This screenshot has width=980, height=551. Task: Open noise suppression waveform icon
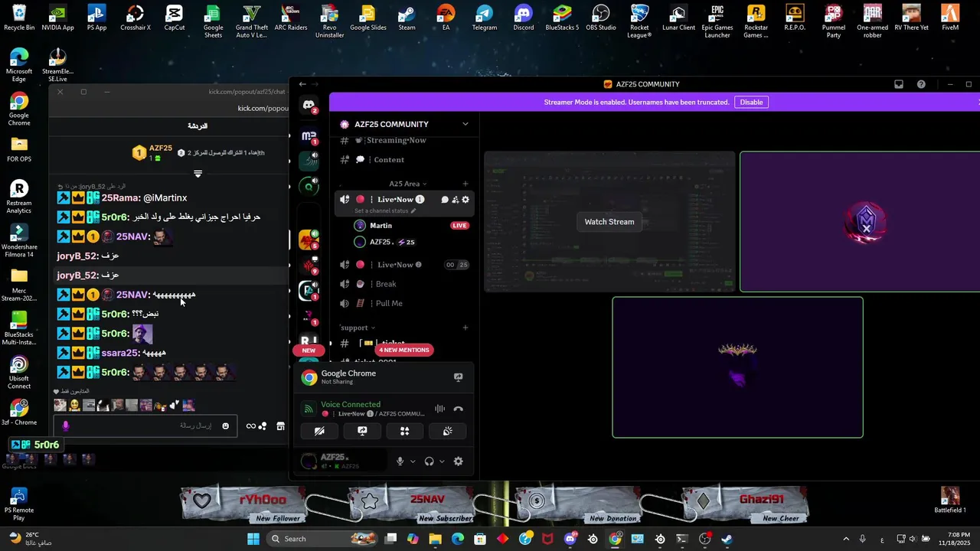point(439,409)
